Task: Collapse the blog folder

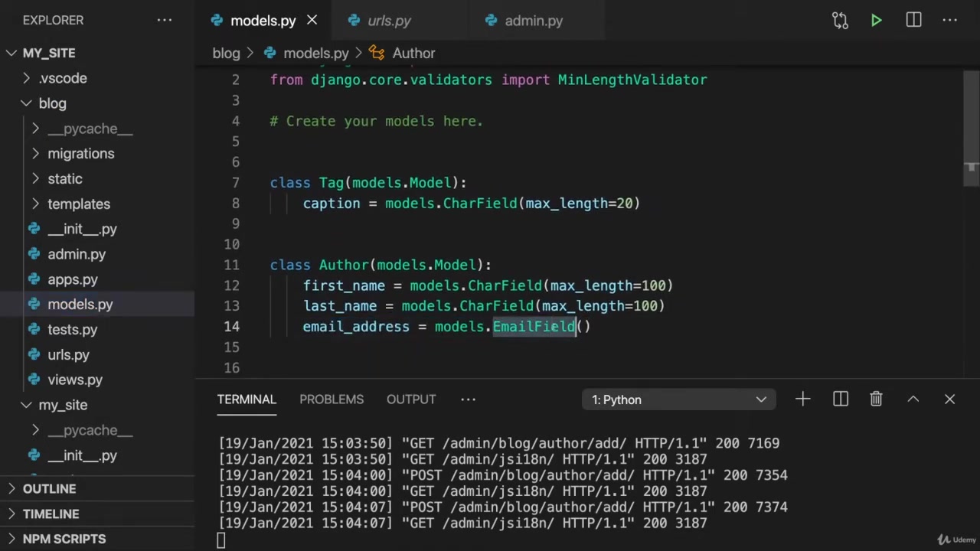Action: point(52,103)
